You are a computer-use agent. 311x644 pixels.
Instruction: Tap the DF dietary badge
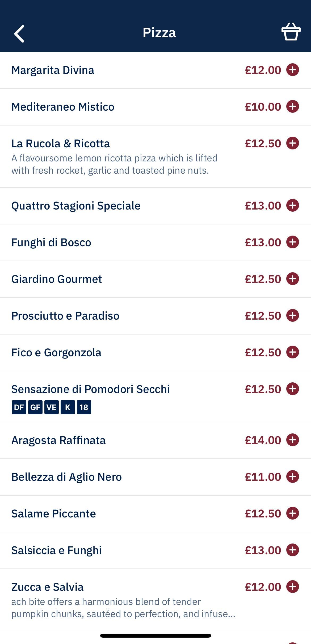click(x=19, y=407)
